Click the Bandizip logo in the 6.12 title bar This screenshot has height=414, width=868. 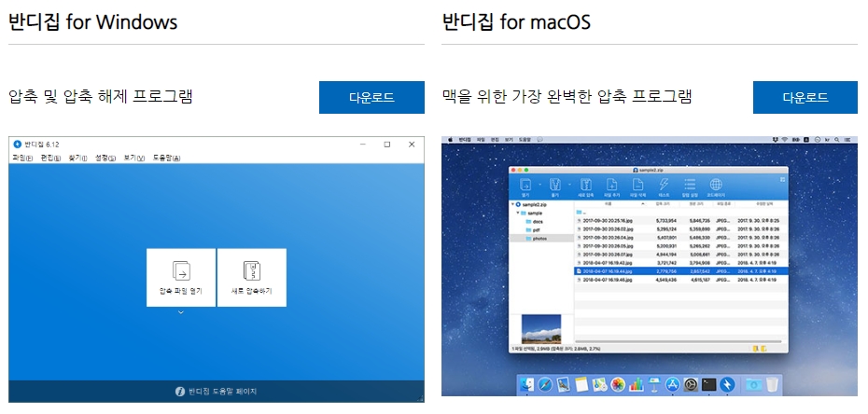tap(17, 145)
